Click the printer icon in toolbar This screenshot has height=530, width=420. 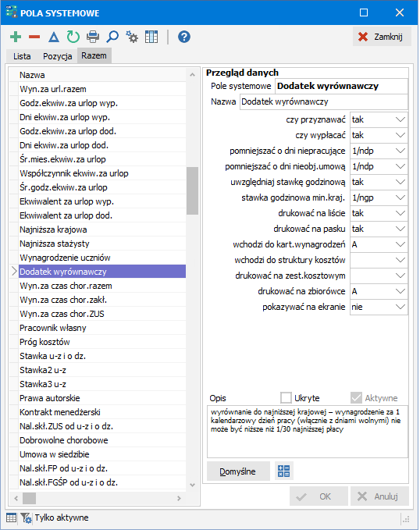pyautogui.click(x=93, y=37)
